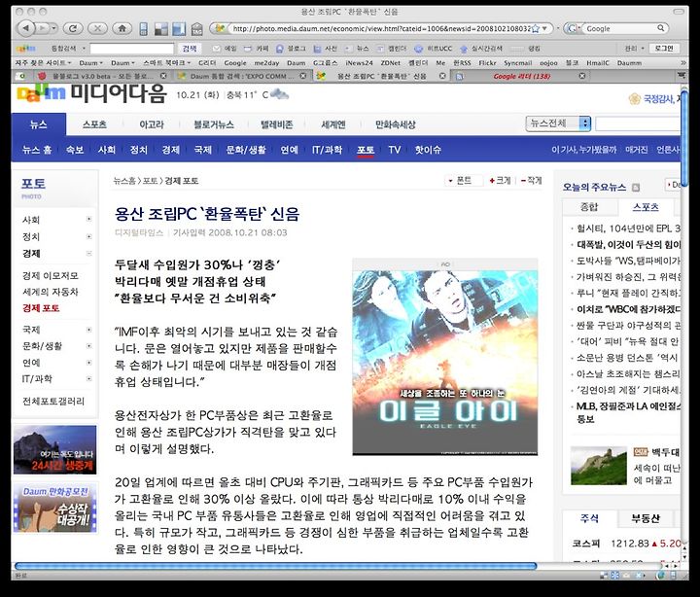Open the address bar URL dropdown arrow
Screen dimensions: 700x597
pyautogui.click(x=544, y=28)
